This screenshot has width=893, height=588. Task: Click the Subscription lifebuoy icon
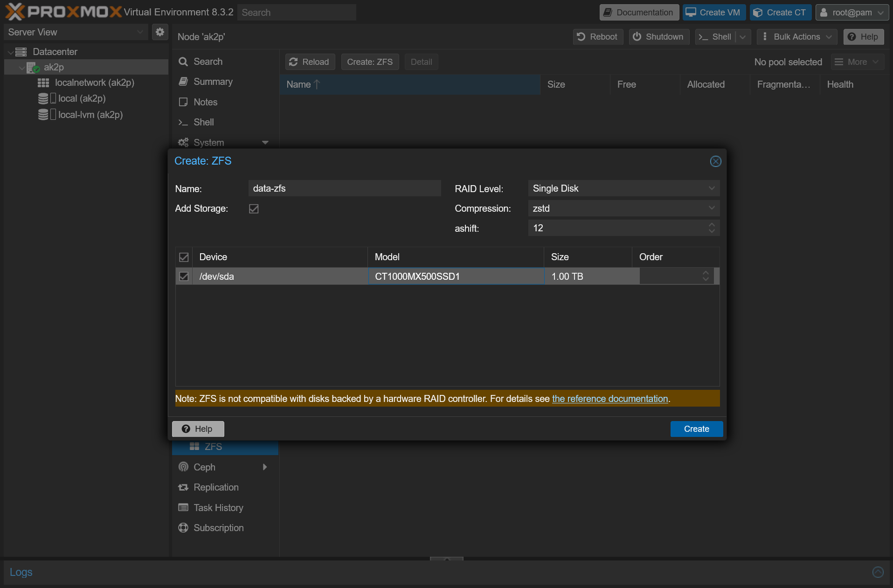click(x=183, y=528)
